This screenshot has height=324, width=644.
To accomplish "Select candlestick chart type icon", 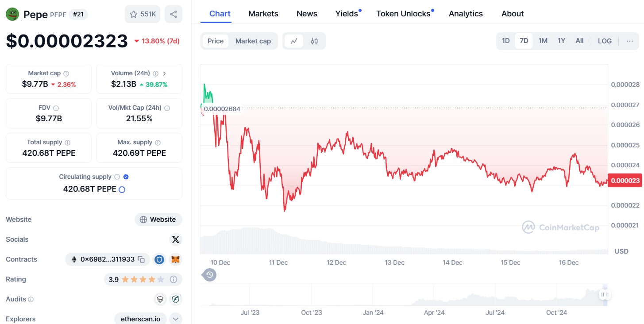I will tap(314, 41).
